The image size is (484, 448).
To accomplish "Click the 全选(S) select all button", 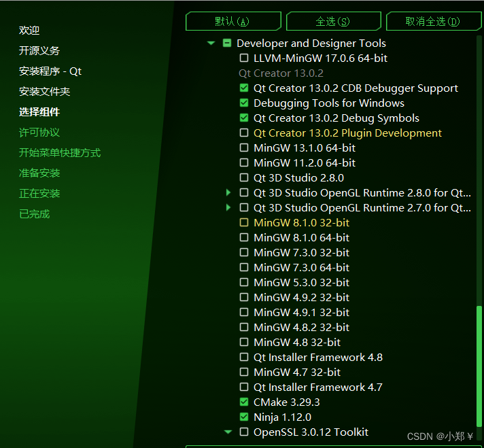I will pyautogui.click(x=333, y=21).
